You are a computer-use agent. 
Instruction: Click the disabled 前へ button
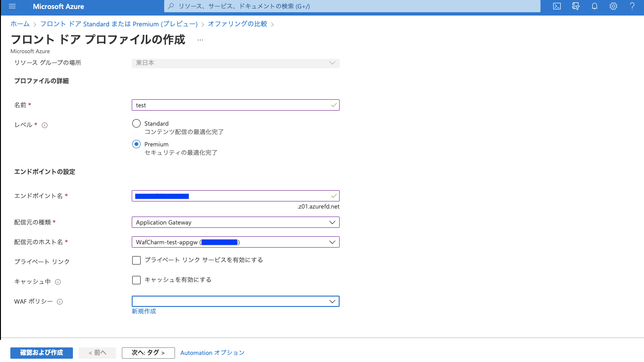click(x=97, y=353)
